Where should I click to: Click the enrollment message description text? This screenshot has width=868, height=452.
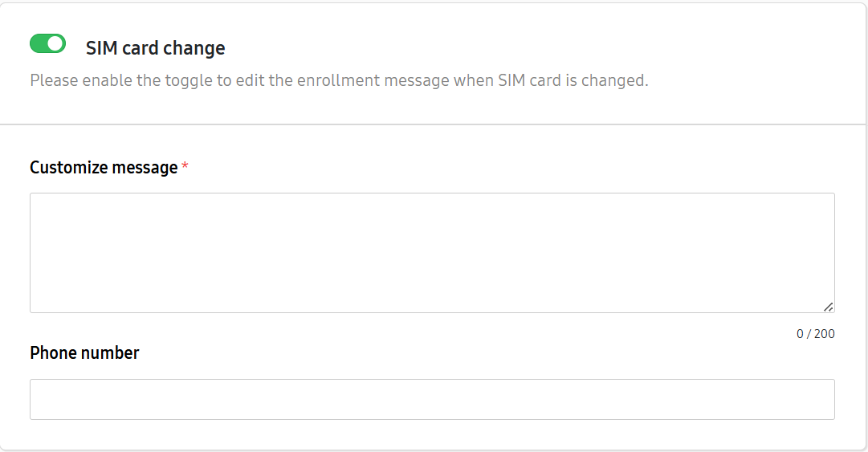click(338, 80)
